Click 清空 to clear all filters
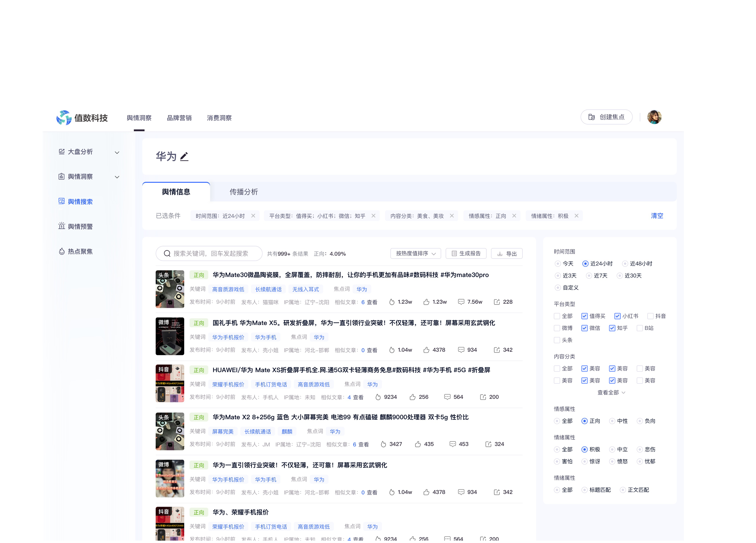756x543 pixels. [657, 216]
